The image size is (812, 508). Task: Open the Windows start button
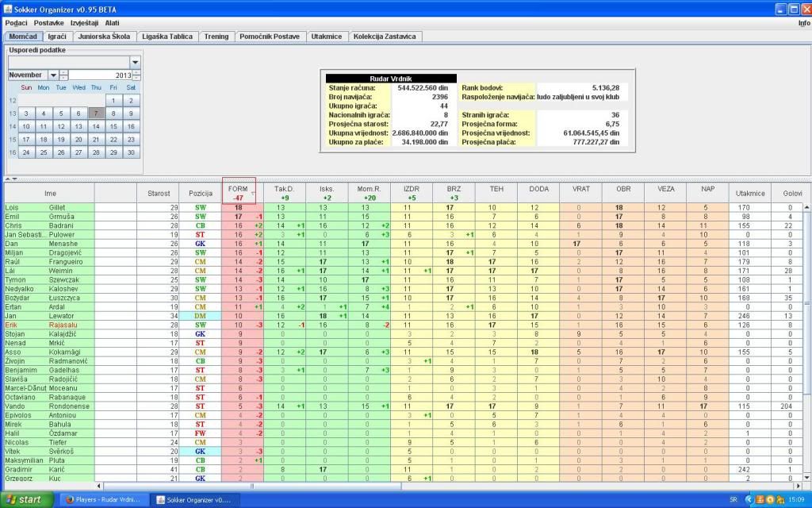[x=27, y=500]
